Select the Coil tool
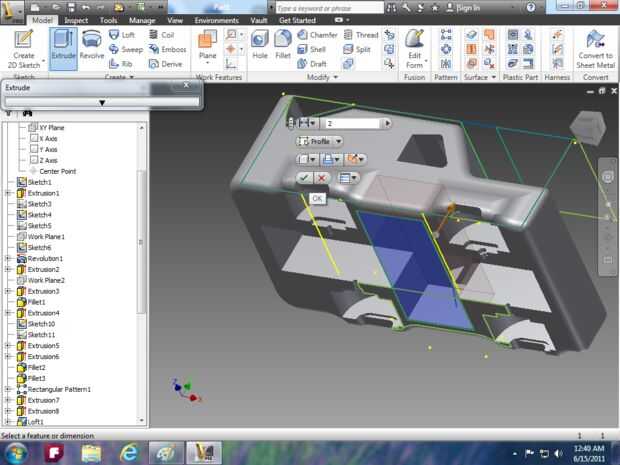 (x=161, y=35)
